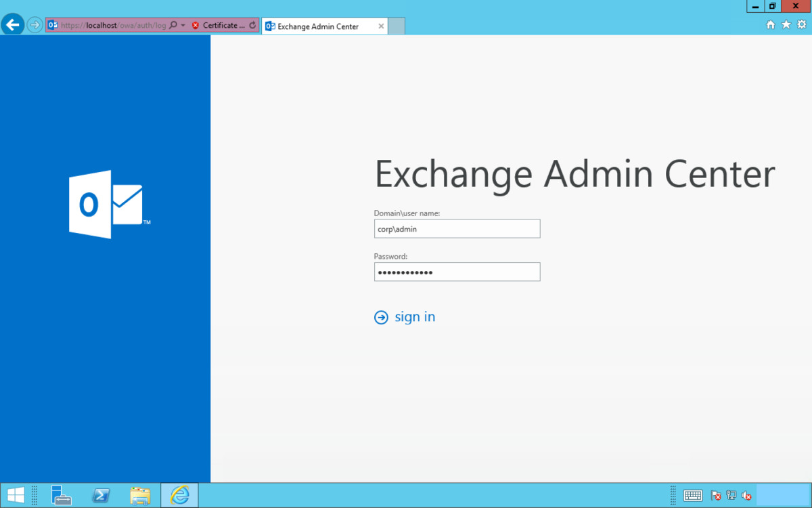Click the Refresh icon in the address bar
Screen dimensions: 812x508
pyautogui.click(x=252, y=25)
